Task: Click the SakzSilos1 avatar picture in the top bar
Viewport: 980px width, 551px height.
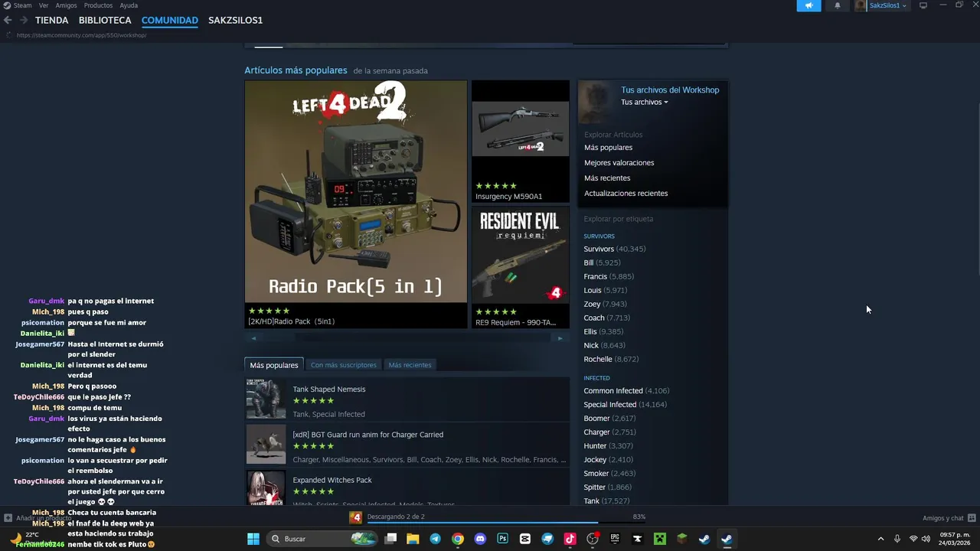Action: [x=861, y=5]
